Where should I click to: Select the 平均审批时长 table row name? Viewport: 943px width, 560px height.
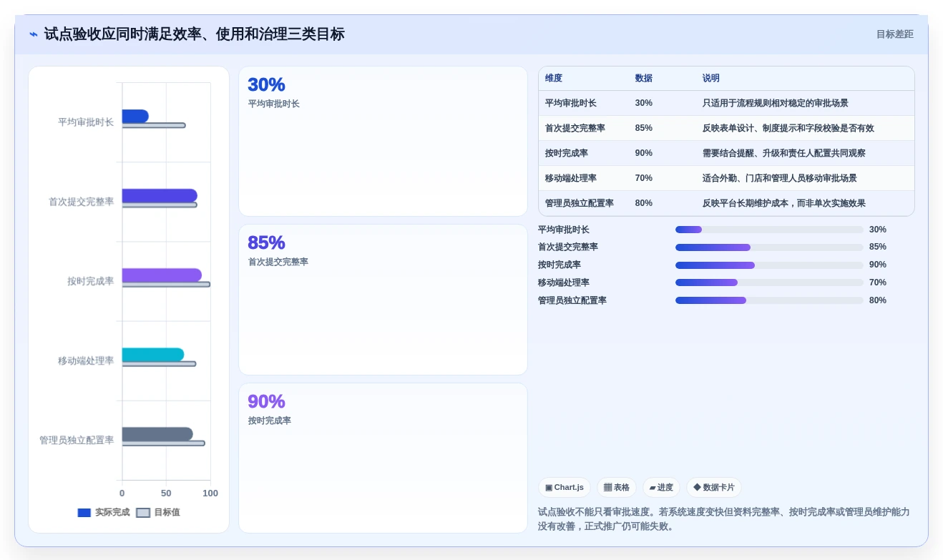pos(571,103)
